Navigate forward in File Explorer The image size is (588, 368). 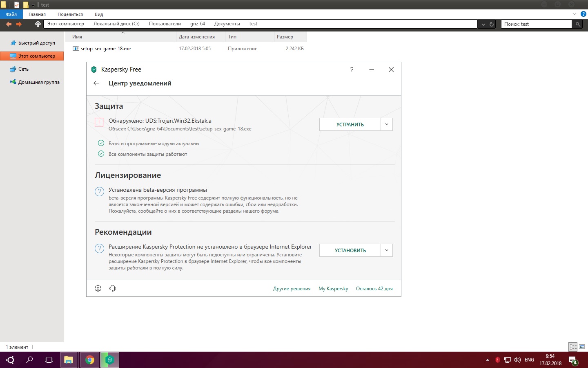coord(19,24)
